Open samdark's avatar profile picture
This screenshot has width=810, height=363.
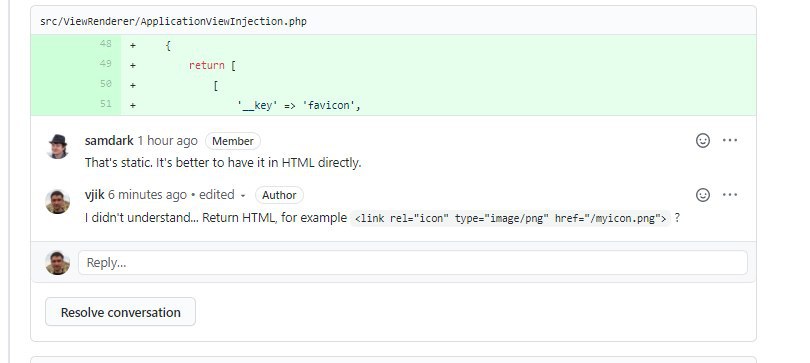click(58, 147)
